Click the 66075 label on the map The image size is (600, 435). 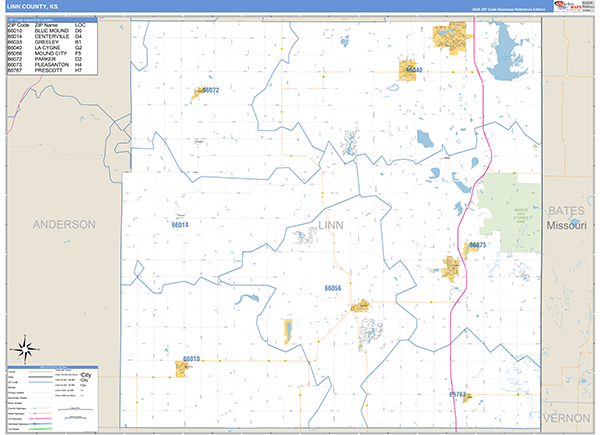pyautogui.click(x=478, y=245)
